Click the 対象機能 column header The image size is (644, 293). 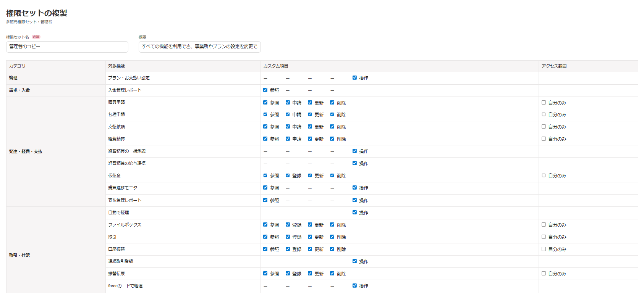[183, 66]
